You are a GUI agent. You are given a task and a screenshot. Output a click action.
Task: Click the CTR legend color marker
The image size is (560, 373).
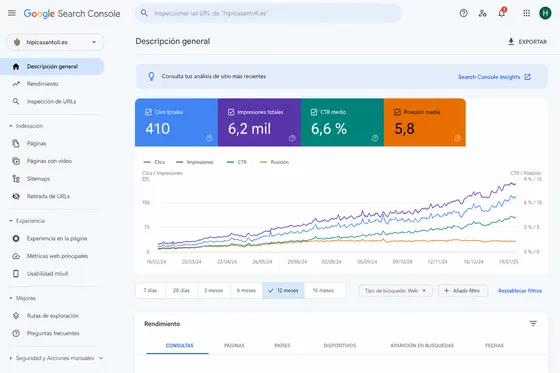(x=230, y=162)
